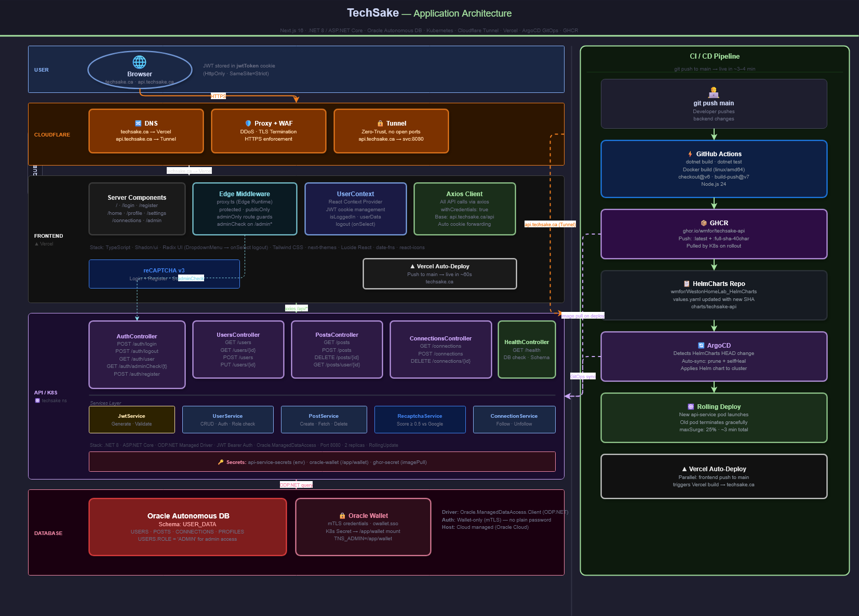Select the UserContext card
The height and width of the screenshot is (616, 859).
(x=355, y=209)
